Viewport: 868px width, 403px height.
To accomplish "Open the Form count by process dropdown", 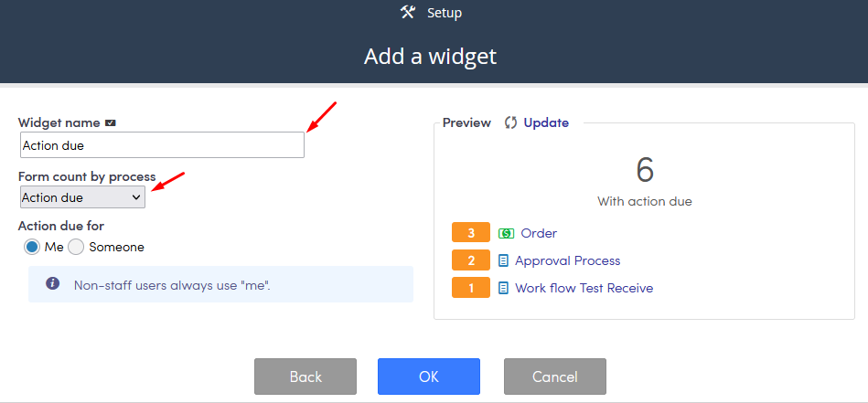I will coord(82,197).
